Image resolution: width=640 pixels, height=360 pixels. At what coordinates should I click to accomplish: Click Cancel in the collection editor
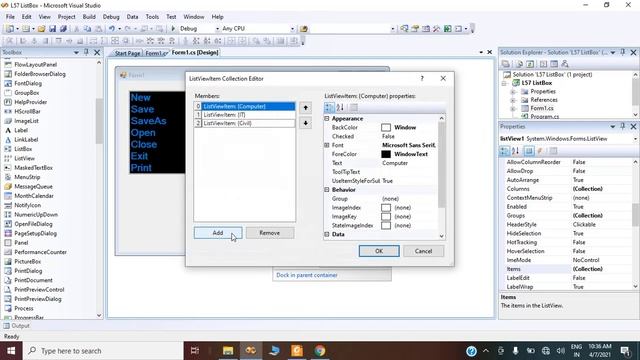[x=423, y=251]
